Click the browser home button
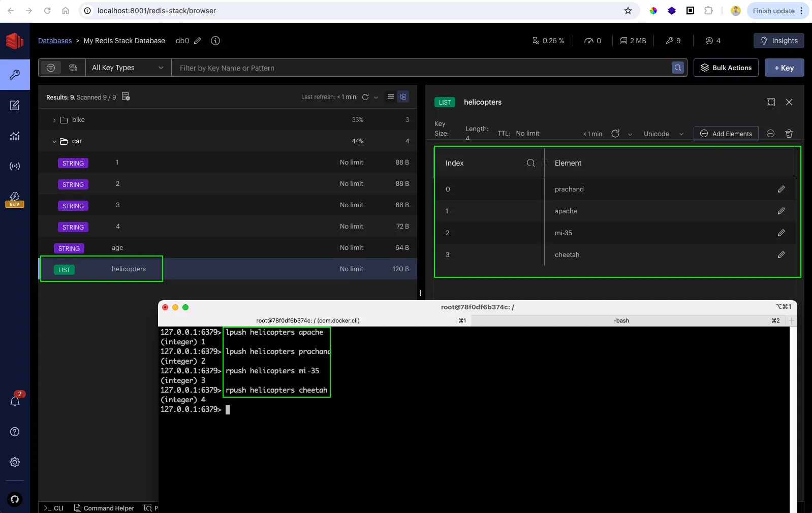 pyautogui.click(x=66, y=11)
